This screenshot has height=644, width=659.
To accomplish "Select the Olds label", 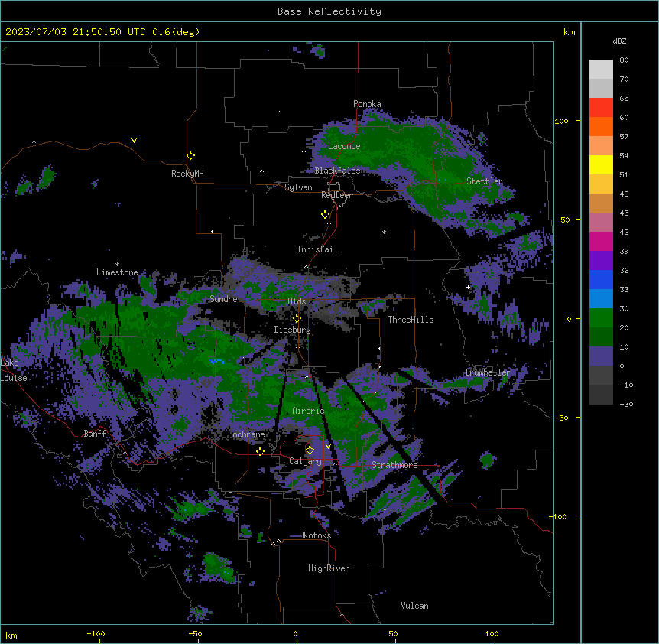I will [x=297, y=301].
